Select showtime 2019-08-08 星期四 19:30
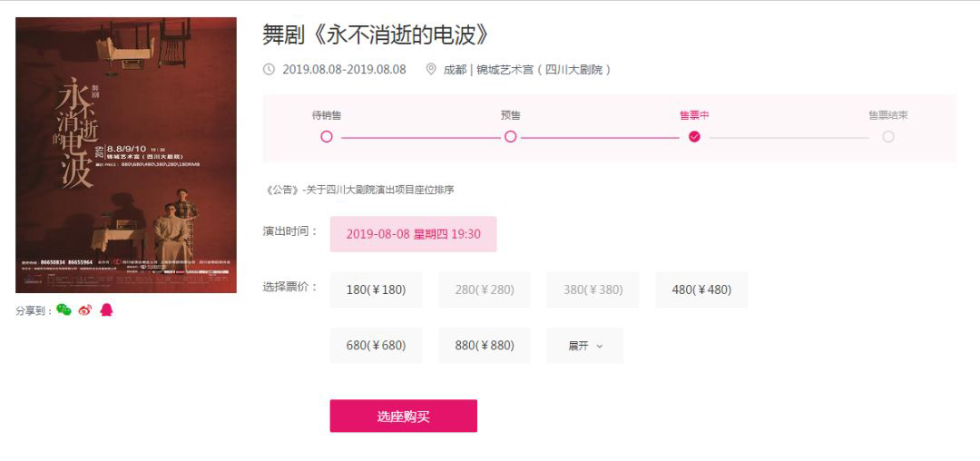 pyautogui.click(x=413, y=234)
